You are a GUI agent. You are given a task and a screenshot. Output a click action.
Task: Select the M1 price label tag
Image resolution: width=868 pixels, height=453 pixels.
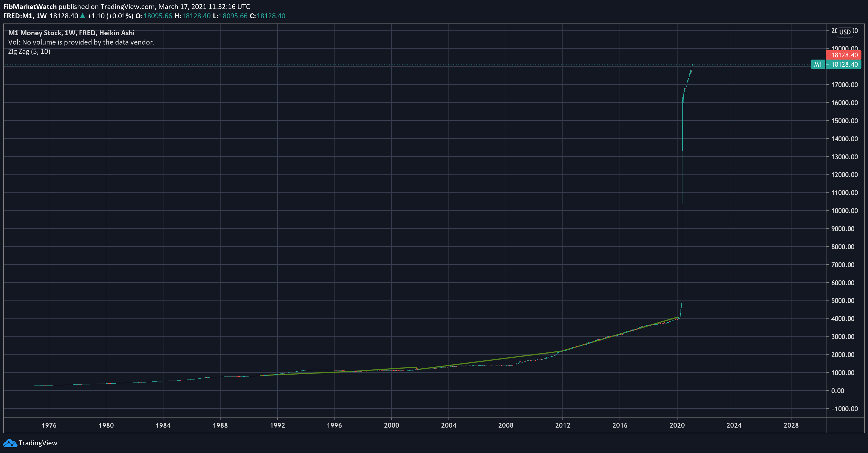click(818, 64)
